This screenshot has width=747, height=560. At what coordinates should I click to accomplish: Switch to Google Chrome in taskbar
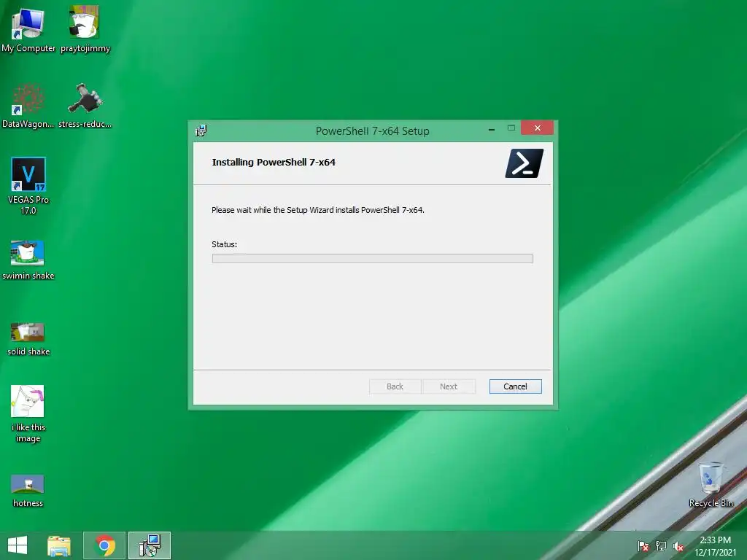tap(104, 545)
